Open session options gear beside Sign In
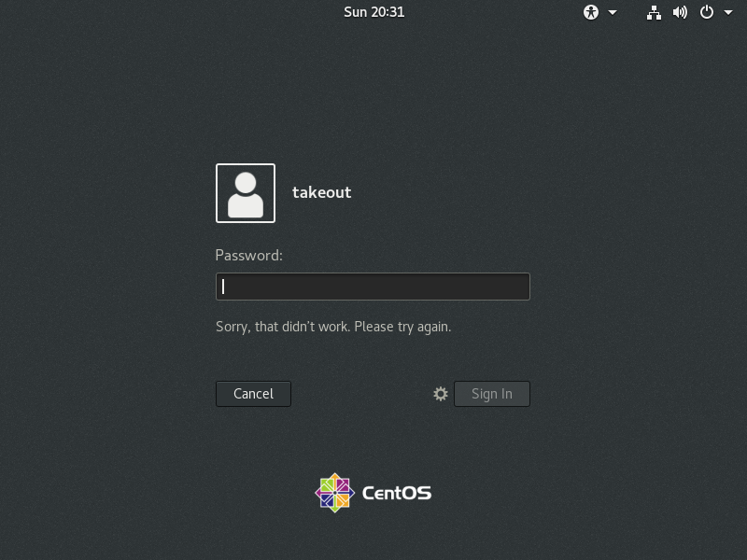This screenshot has height=560, width=747. [441, 394]
